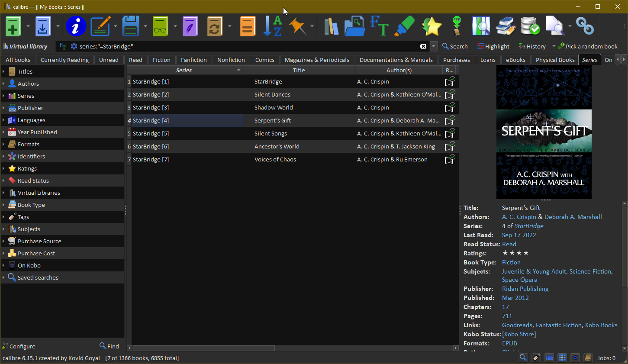Open the Comics tab

click(x=265, y=60)
